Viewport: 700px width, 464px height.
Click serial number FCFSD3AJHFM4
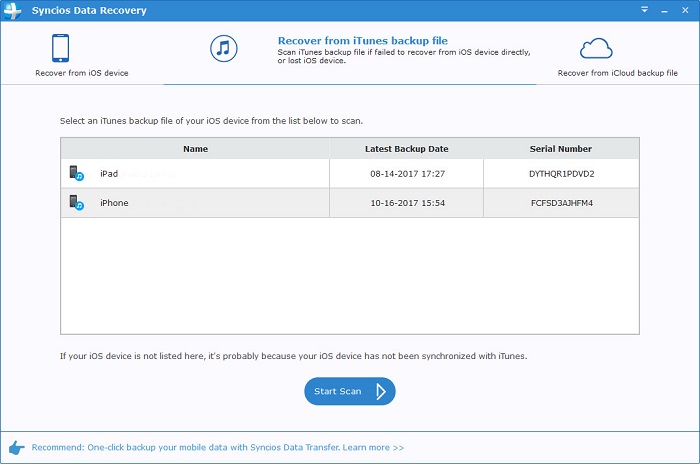pyautogui.click(x=562, y=203)
